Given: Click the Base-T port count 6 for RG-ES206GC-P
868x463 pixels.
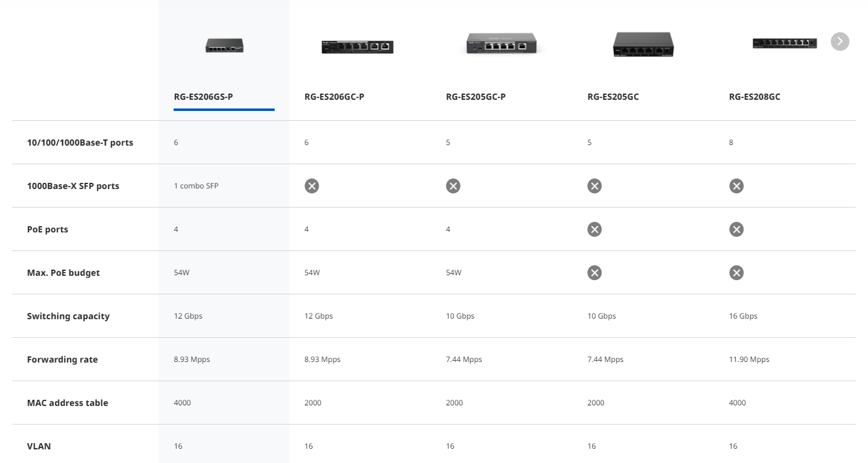Looking at the screenshot, I should (306, 143).
